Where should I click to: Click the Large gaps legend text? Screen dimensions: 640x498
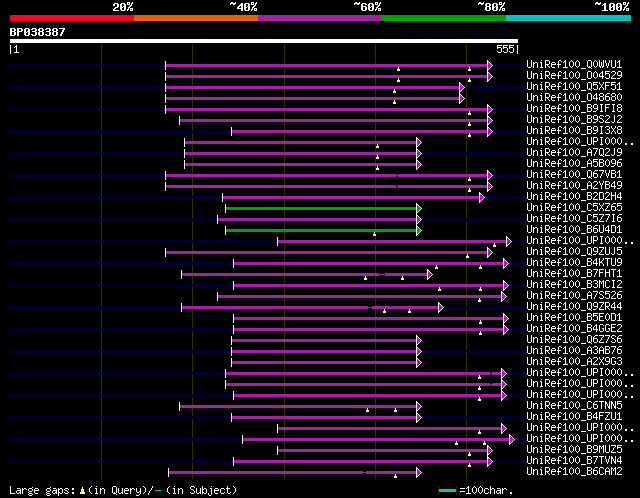coord(123,490)
